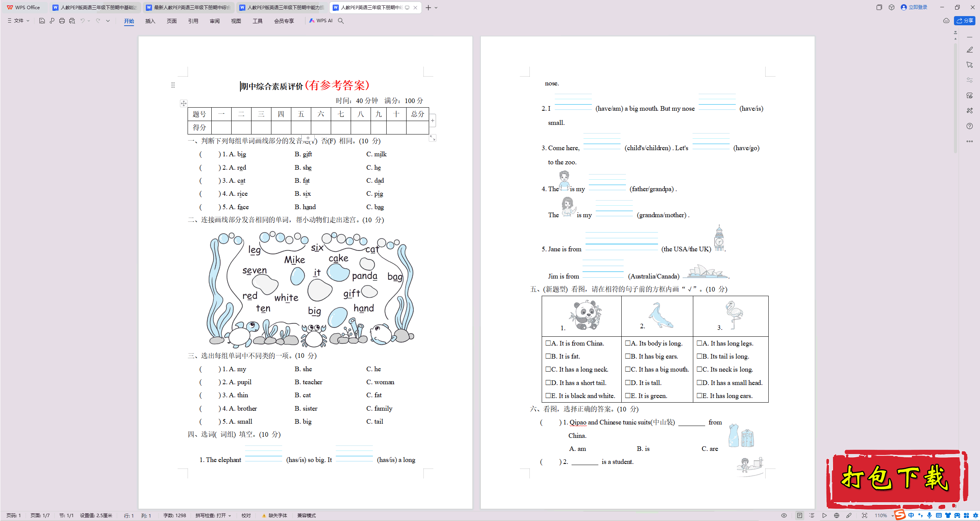Click the export-to-PDF icon beside Save
Image resolution: width=980 pixels, height=521 pixels.
(52, 21)
